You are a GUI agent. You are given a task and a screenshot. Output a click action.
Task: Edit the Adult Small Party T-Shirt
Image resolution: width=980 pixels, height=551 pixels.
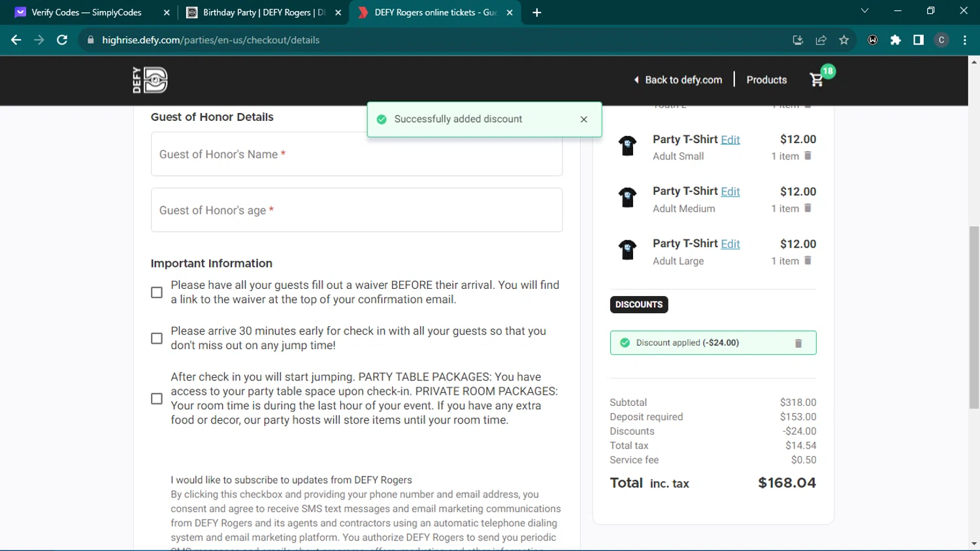point(730,139)
